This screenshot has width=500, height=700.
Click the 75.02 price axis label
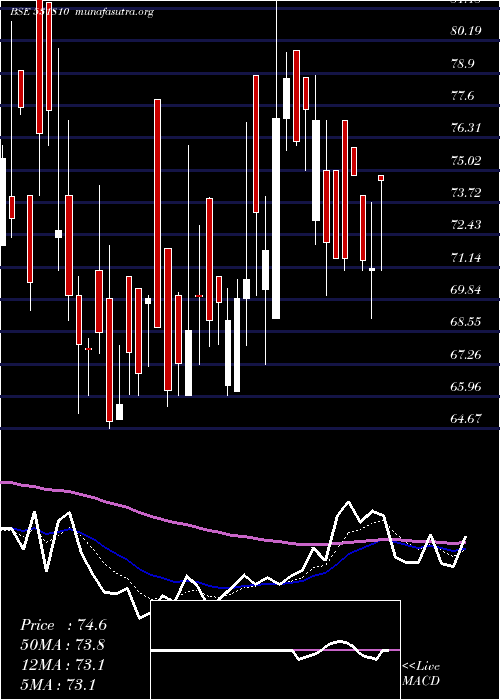[467, 160]
